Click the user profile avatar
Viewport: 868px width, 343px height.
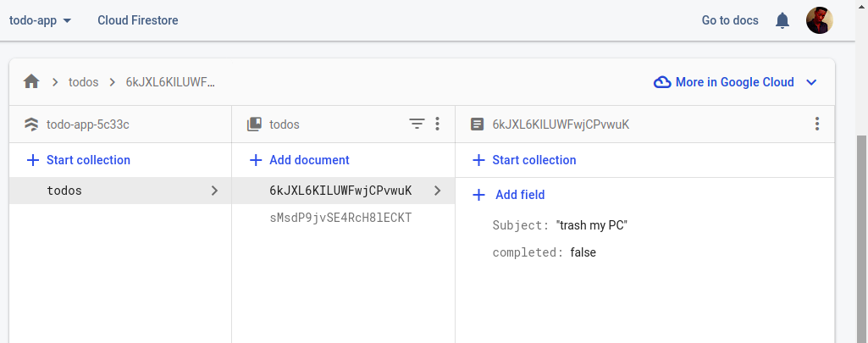[x=819, y=20]
